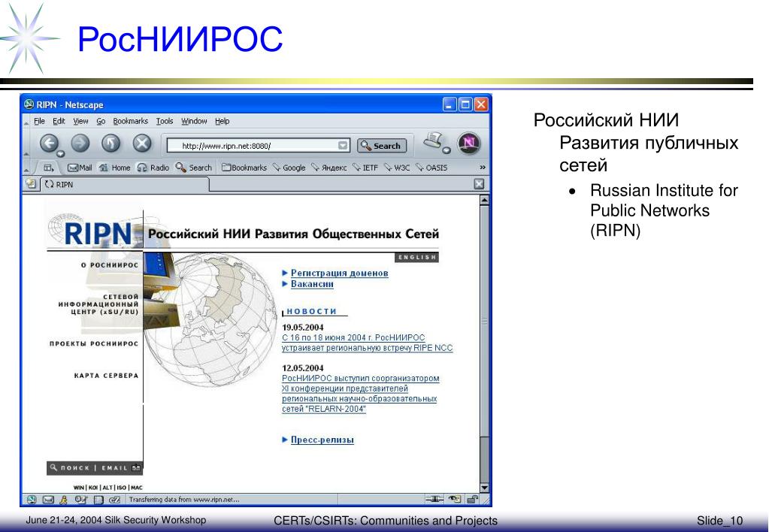
Task: Click the page scrollbar up arrow
Action: click(x=484, y=200)
